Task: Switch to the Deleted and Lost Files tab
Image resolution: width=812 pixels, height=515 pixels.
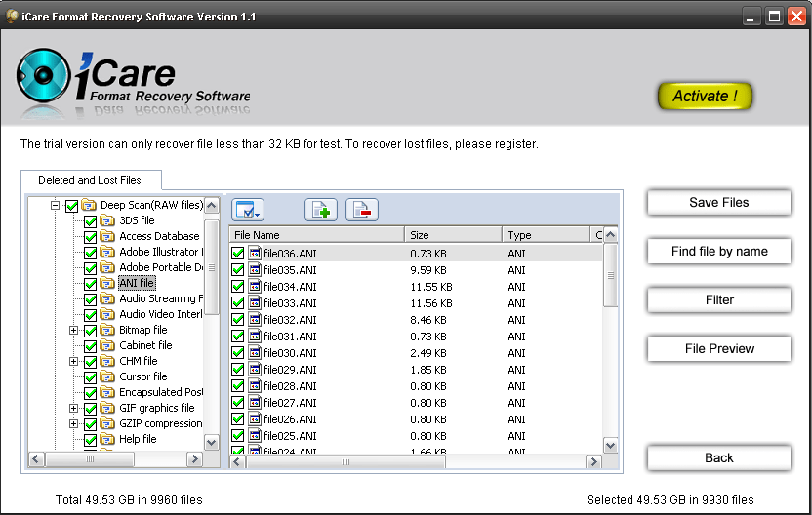Action: click(x=90, y=180)
